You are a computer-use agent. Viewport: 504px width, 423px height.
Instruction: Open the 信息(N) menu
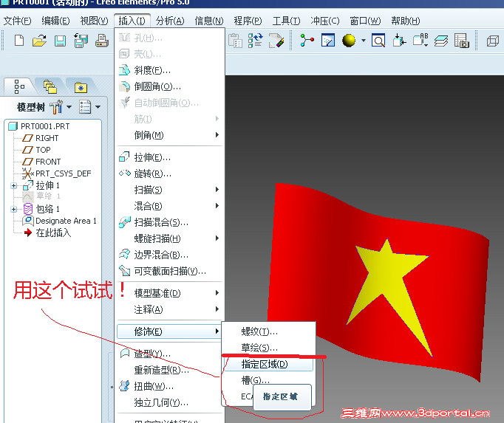[x=209, y=21]
